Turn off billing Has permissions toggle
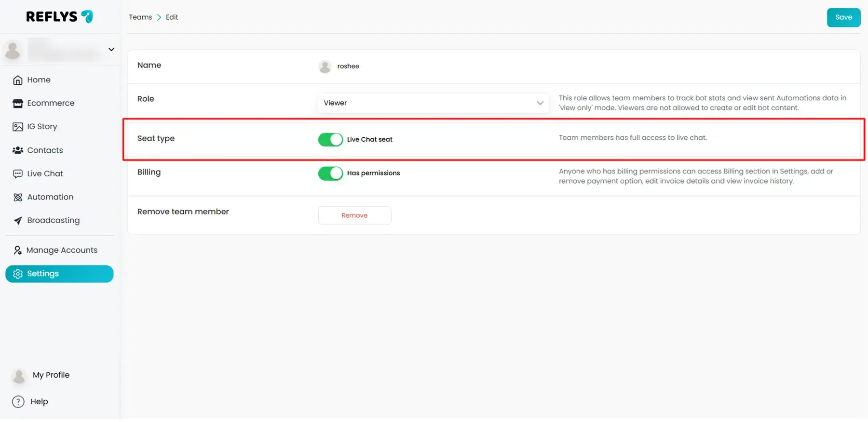The height and width of the screenshot is (422, 868). coord(330,173)
